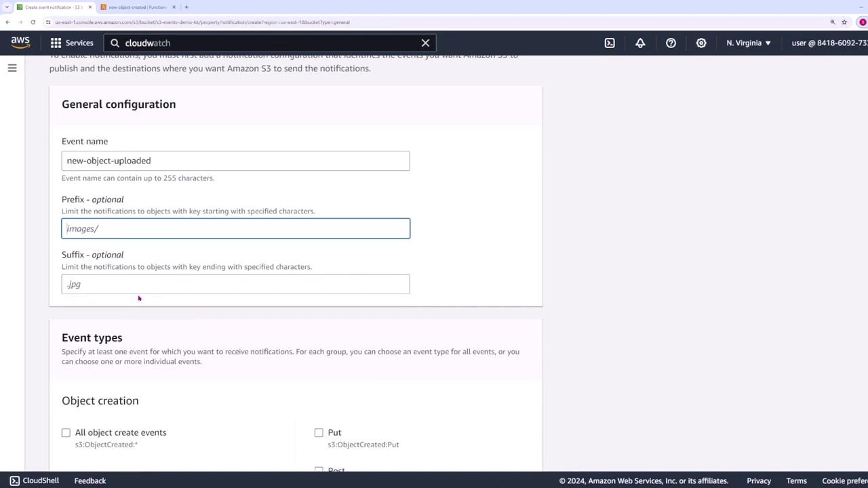868x488 pixels.
Task: Enable the Put event checkbox
Action: 319,432
